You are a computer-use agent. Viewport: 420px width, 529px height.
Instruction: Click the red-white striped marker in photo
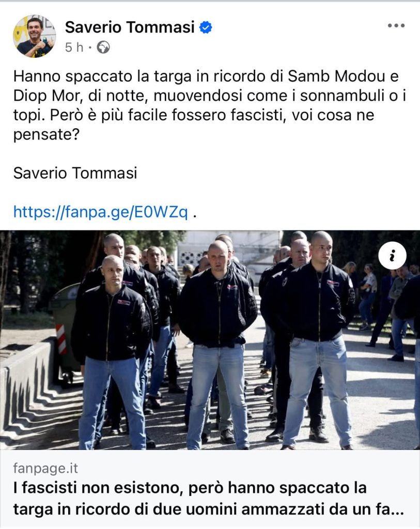tap(61, 339)
